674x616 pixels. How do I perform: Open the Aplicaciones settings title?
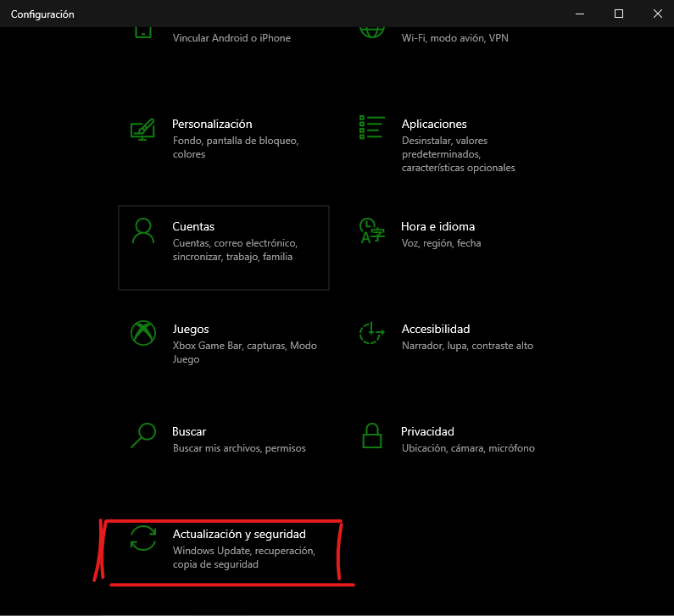(434, 124)
